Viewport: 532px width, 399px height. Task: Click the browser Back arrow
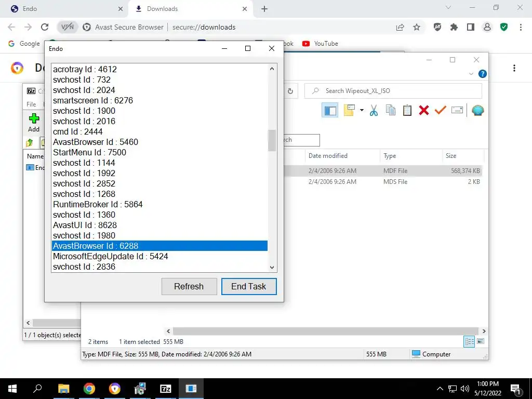[x=11, y=27]
